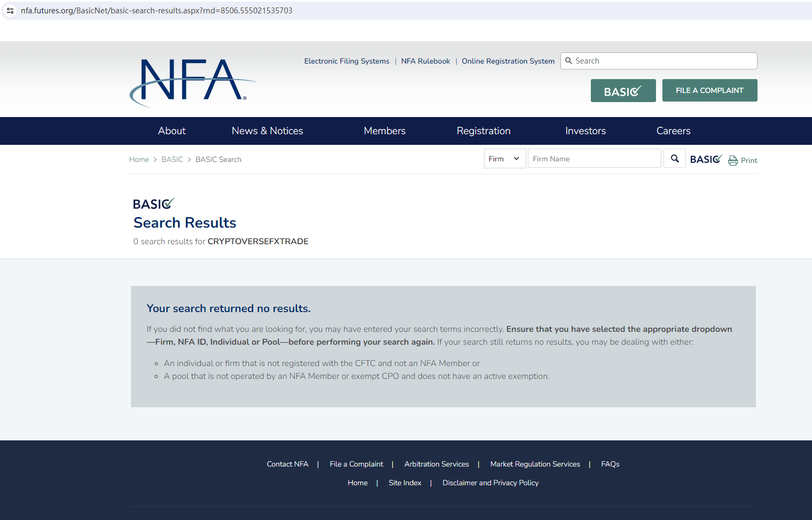This screenshot has height=520, width=812.
Task: Click the firm name search magnifier button
Action: [675, 159]
